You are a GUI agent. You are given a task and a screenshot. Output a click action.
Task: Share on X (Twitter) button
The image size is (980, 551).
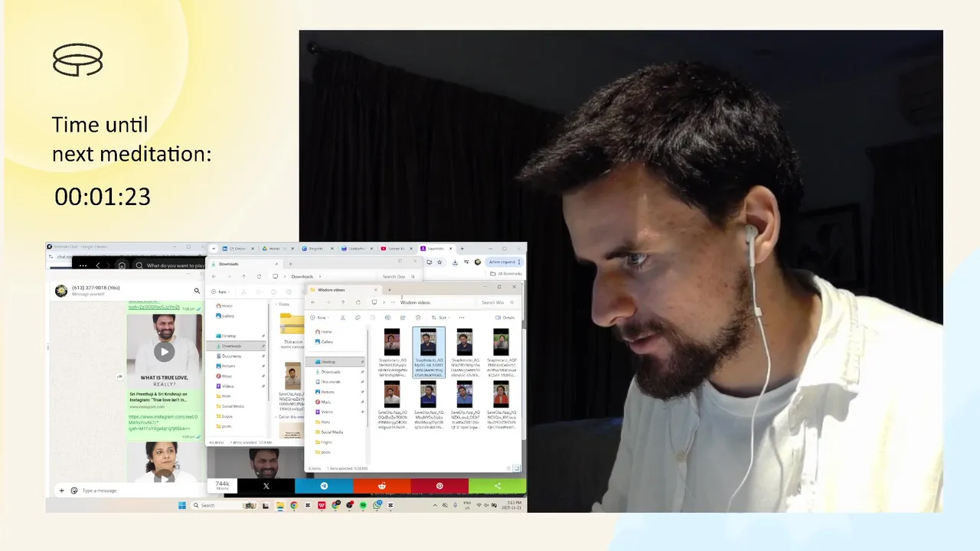[266, 486]
